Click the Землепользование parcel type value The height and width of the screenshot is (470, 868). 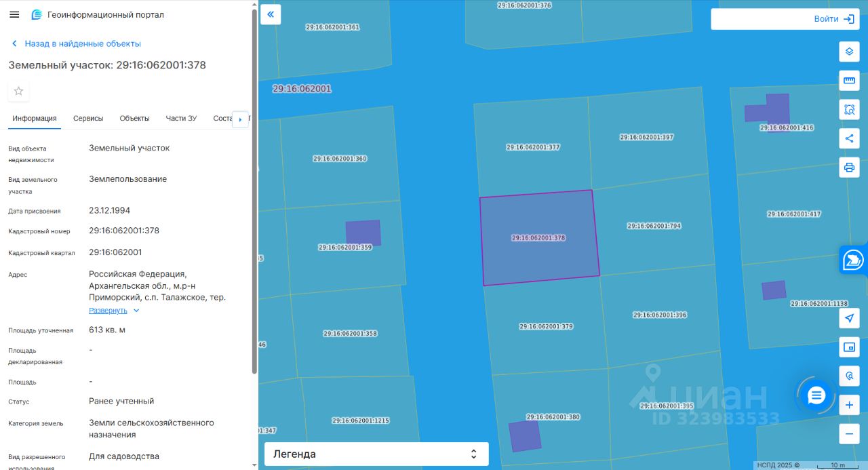pyautogui.click(x=127, y=179)
